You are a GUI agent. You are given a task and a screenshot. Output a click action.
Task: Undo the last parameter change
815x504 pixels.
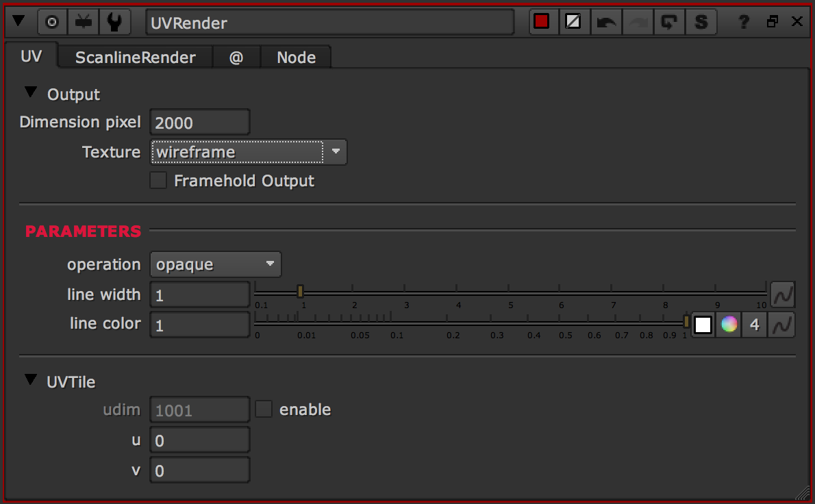[x=605, y=21]
